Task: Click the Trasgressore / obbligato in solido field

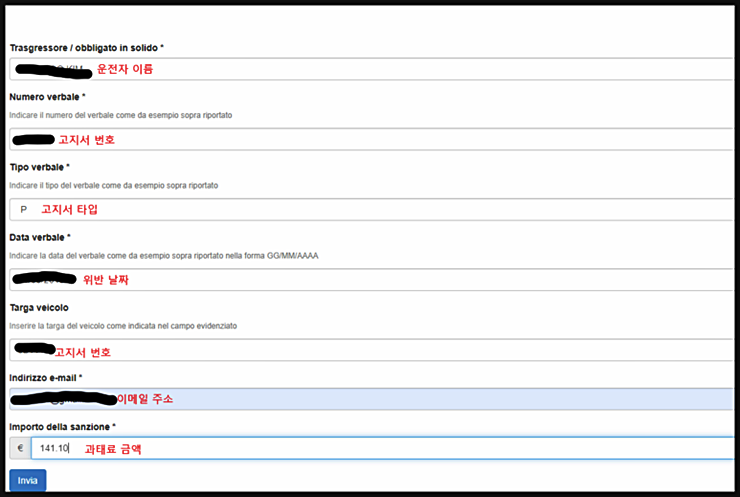Action: 372,69
